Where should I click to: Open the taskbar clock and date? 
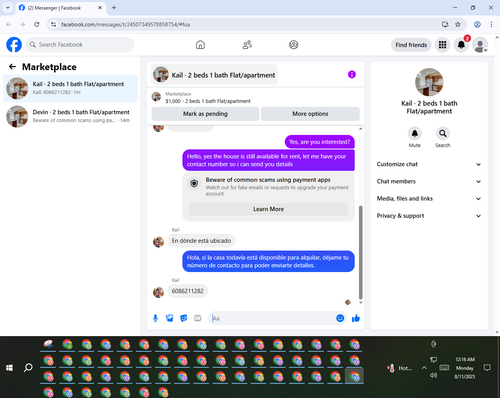click(x=465, y=368)
